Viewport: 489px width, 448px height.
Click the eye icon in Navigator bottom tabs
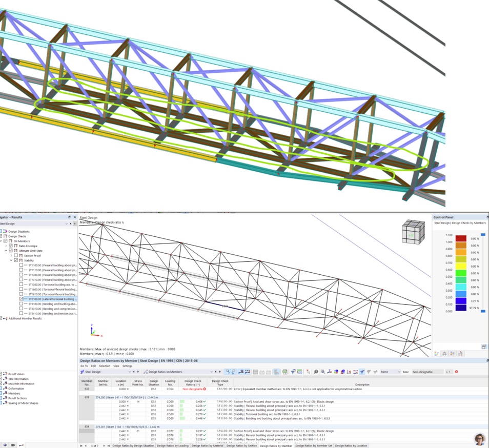click(x=5, y=445)
